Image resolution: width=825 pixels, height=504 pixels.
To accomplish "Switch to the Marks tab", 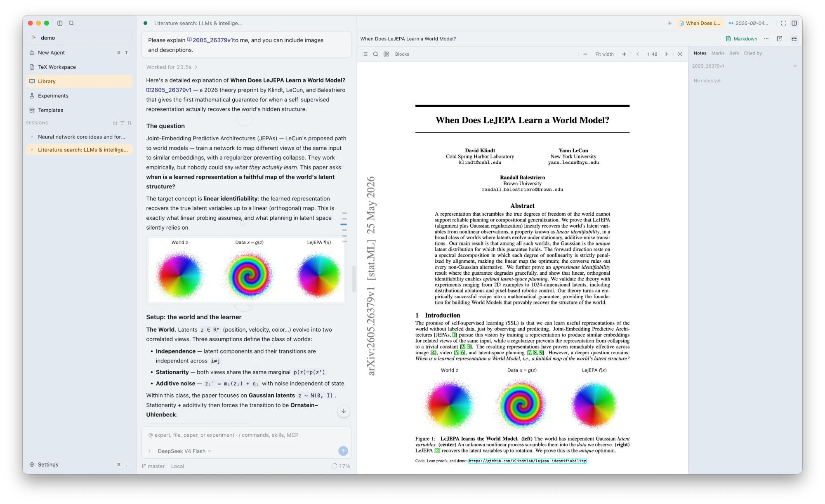I will tap(718, 53).
